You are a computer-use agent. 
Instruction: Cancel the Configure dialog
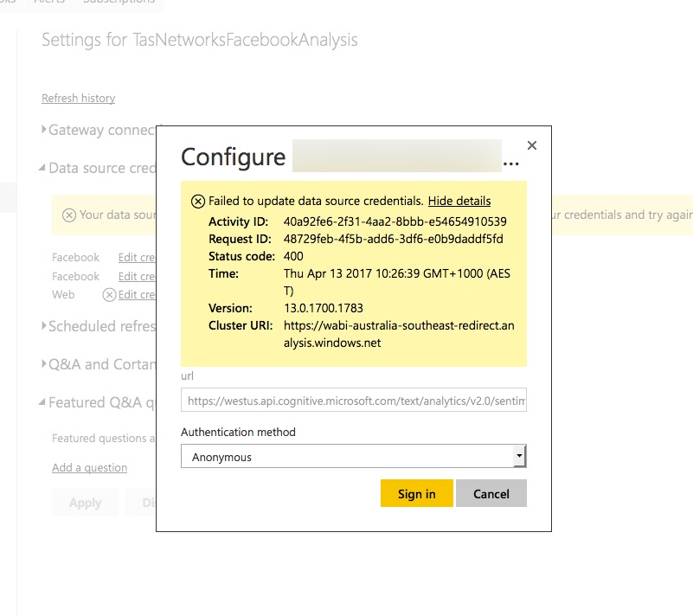point(491,493)
